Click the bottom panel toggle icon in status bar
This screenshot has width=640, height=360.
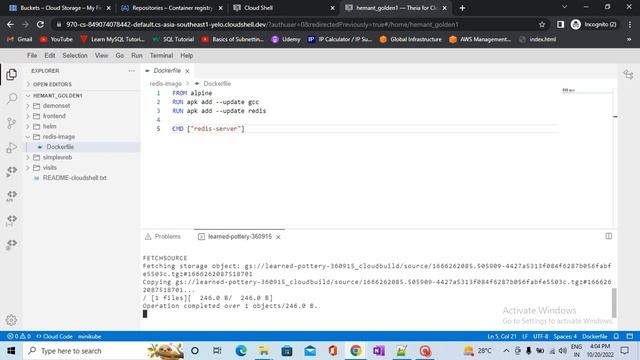630,336
